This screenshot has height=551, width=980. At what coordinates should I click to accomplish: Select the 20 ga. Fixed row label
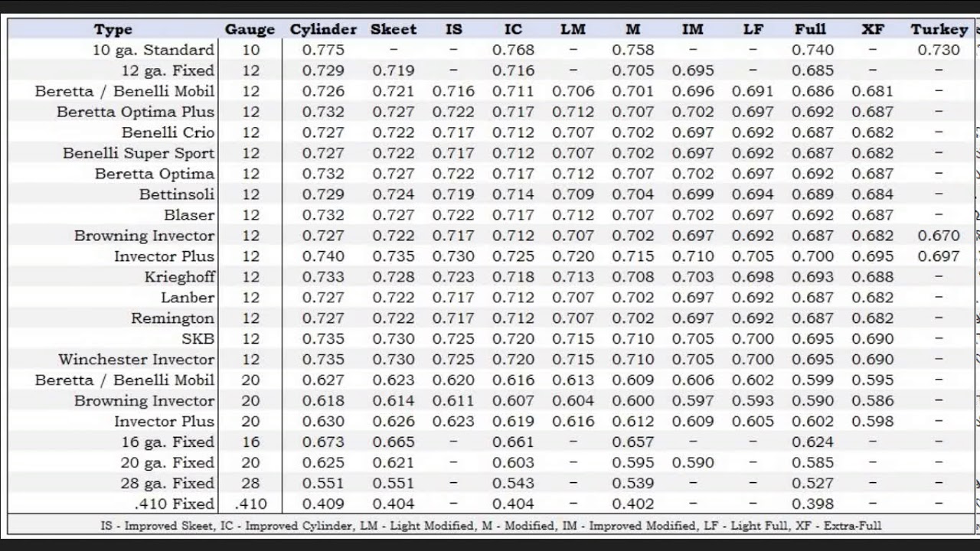[x=168, y=463]
